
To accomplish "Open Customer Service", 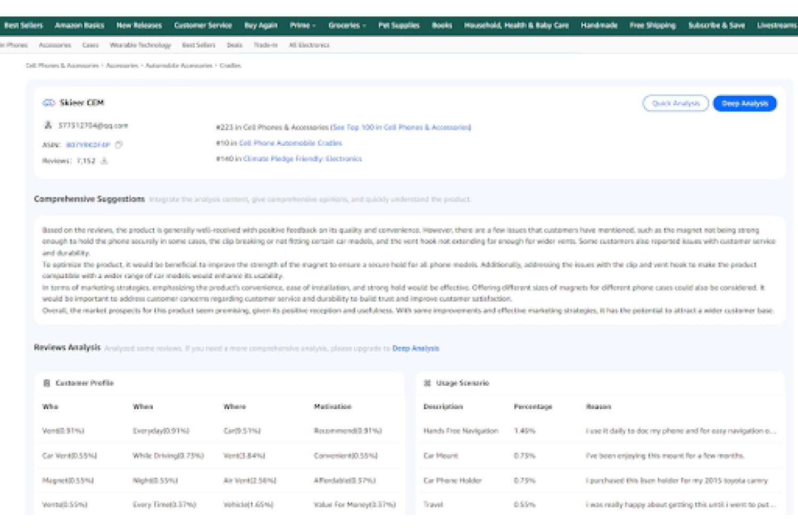I will (x=203, y=25).
